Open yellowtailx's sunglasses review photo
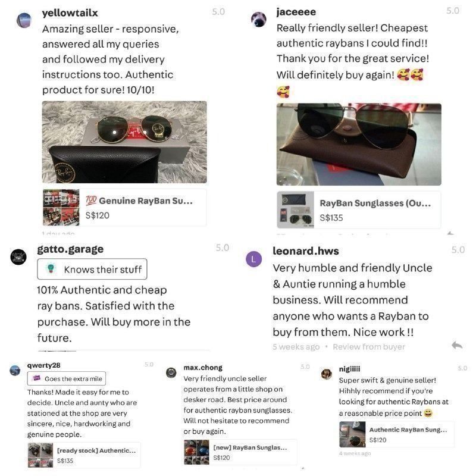 124,142
